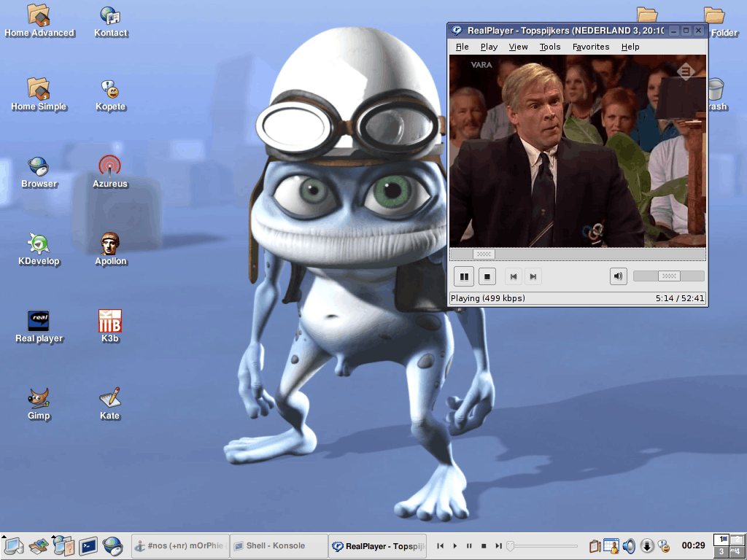The height and width of the screenshot is (560, 747).
Task: Click the RealPlayer seek bar handle
Action: coord(484,254)
